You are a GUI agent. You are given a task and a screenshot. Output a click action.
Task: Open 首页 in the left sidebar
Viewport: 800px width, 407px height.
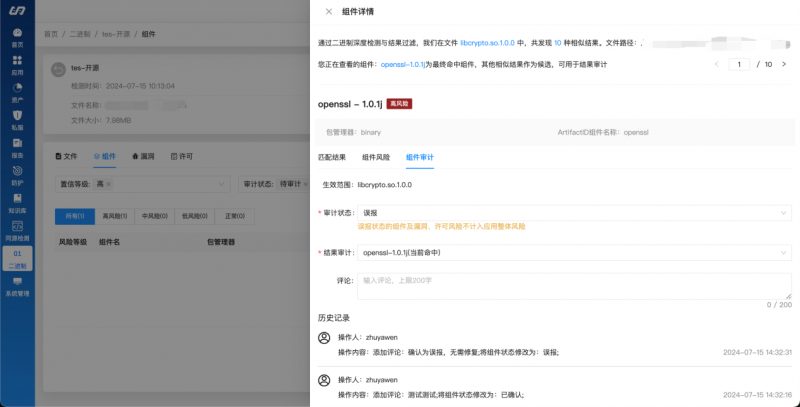tap(17, 38)
